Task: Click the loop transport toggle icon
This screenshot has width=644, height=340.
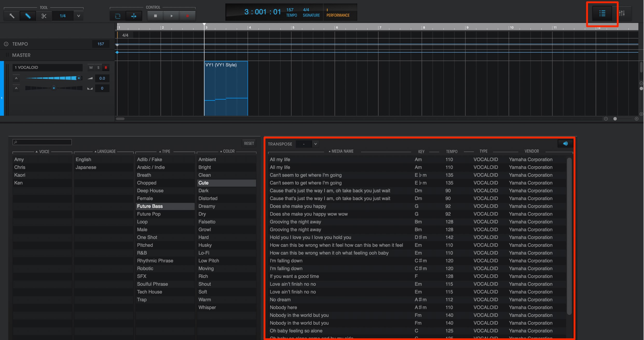Action: (118, 15)
